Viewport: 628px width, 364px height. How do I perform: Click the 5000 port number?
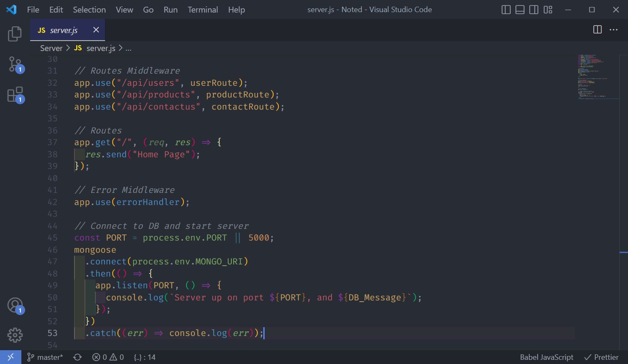(259, 238)
